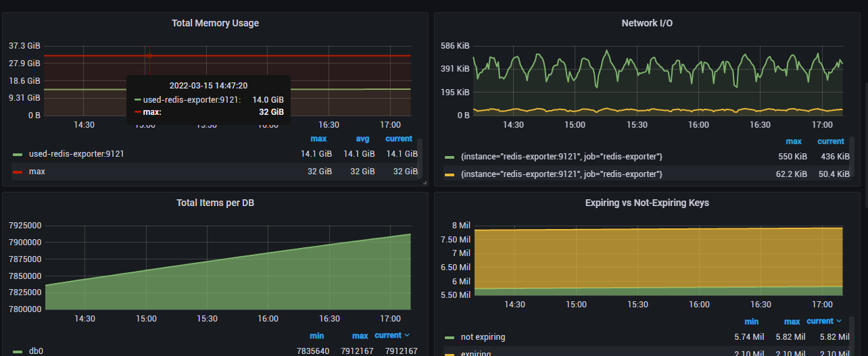Toggle the db0 series legend label
The width and height of the screenshot is (868, 356).
36,351
